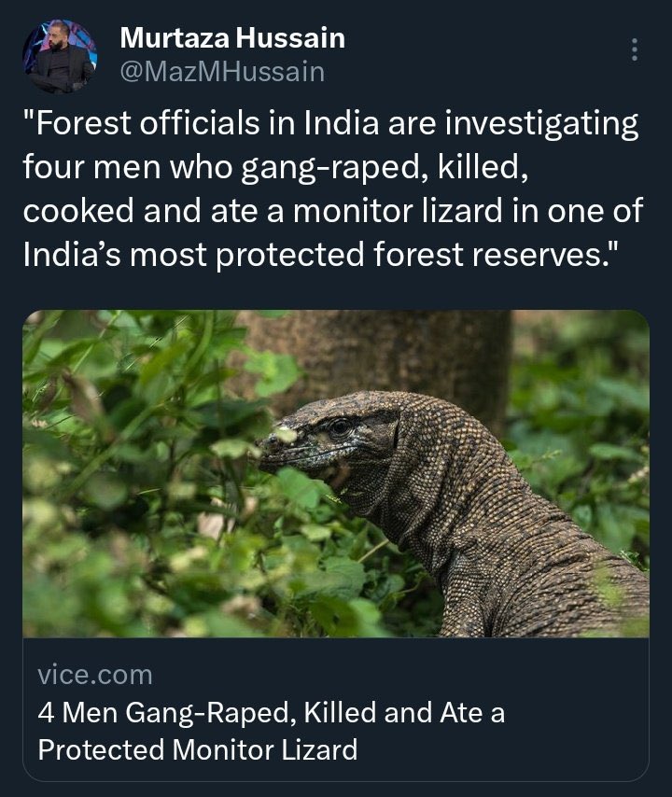Click "monitor lizard in one of" tweet line
672x797 pixels.
(x=467, y=210)
